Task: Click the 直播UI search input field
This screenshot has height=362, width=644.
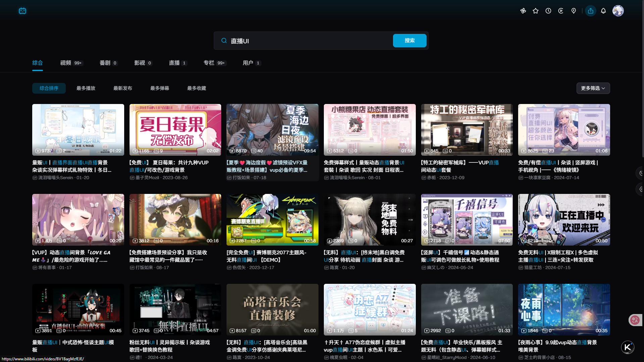Action: tap(309, 41)
